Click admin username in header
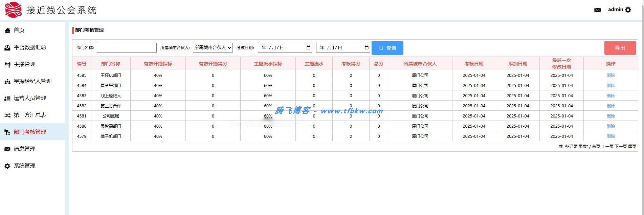The height and width of the screenshot is (215, 644). [x=616, y=9]
